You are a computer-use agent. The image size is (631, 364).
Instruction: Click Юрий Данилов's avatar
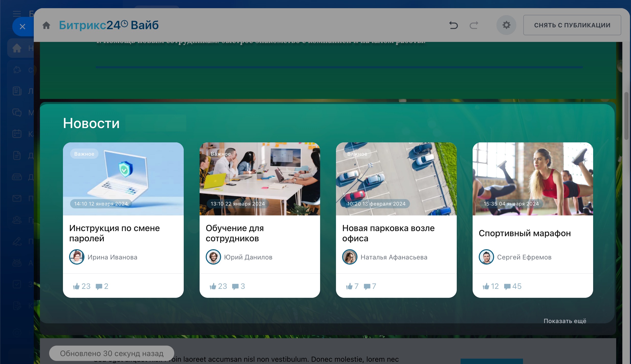[x=213, y=257]
